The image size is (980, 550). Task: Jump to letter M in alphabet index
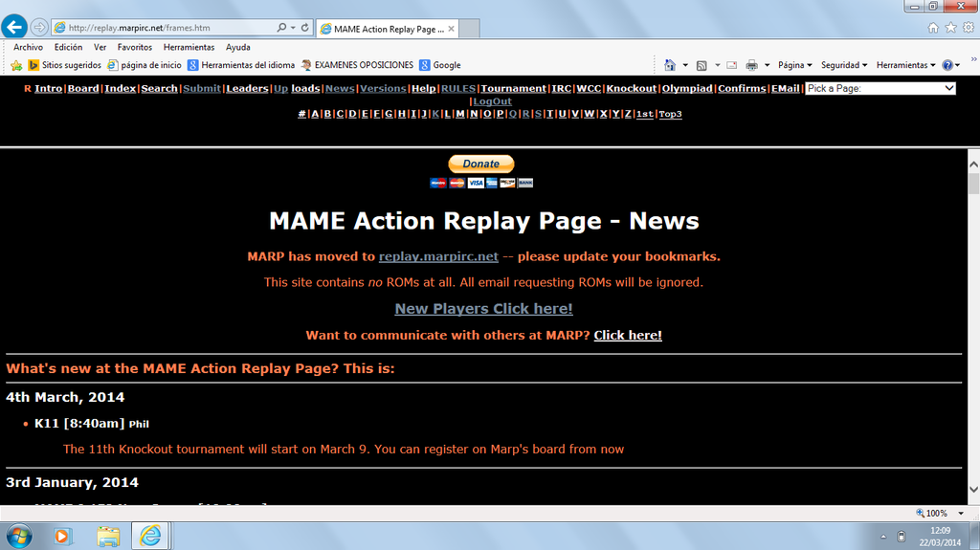pyautogui.click(x=460, y=114)
